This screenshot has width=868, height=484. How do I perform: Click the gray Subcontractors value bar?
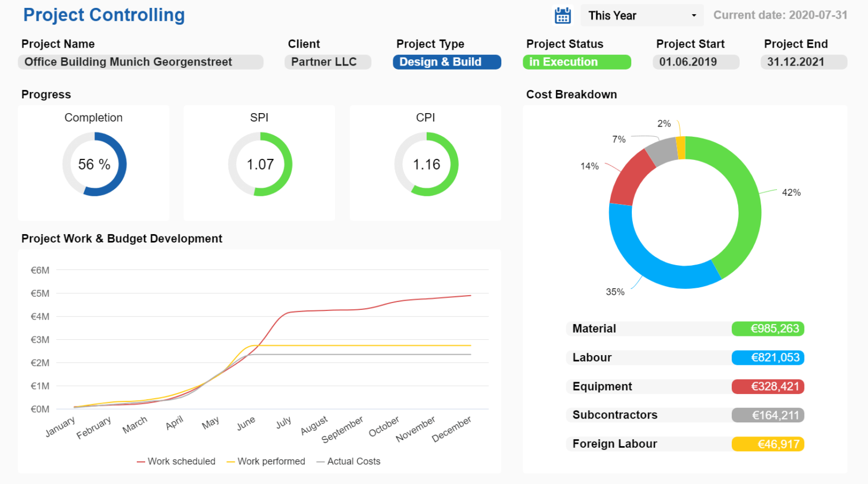tap(767, 414)
